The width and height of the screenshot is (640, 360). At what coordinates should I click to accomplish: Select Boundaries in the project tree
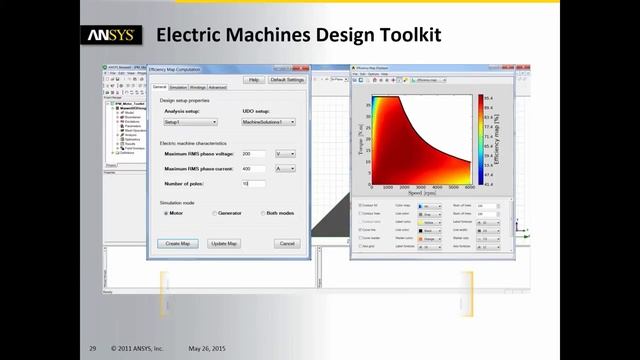pos(132,117)
